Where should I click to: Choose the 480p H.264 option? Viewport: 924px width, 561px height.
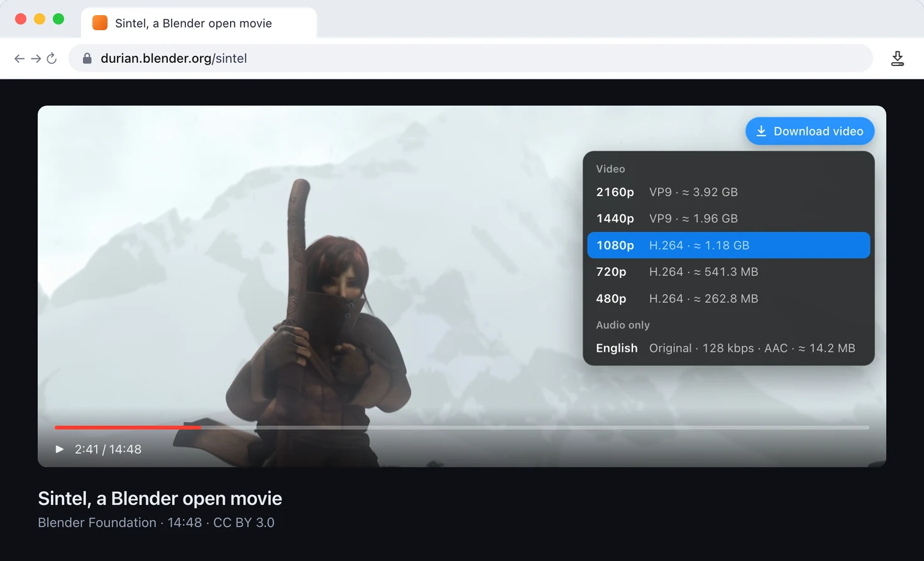[x=729, y=298]
